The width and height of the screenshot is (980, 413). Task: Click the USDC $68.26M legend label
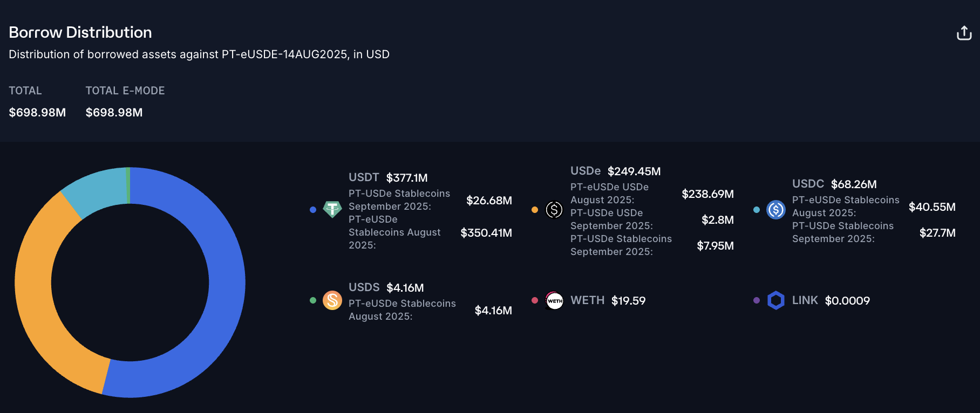tap(834, 184)
